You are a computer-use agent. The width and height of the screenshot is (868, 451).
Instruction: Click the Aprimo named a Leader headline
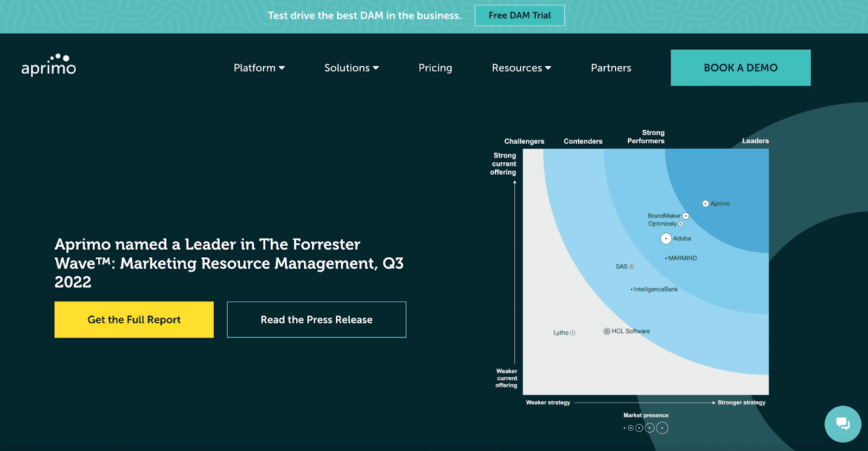coord(229,263)
